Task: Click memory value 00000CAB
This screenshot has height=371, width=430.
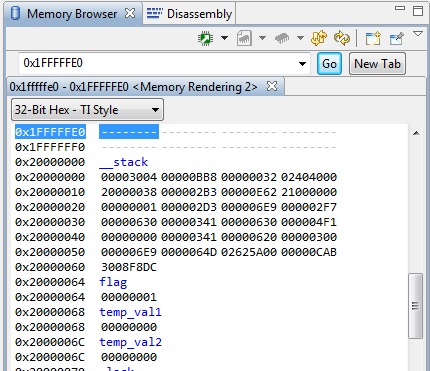Action: [309, 252]
